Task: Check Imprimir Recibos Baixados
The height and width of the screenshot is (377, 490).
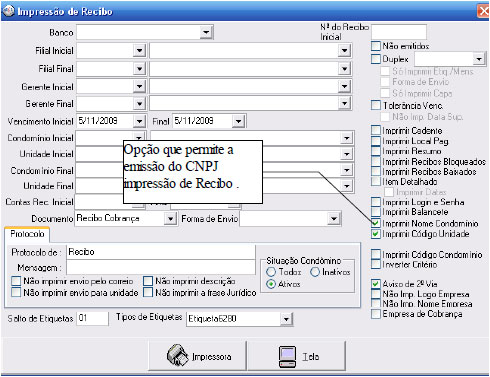Action: pos(376,171)
